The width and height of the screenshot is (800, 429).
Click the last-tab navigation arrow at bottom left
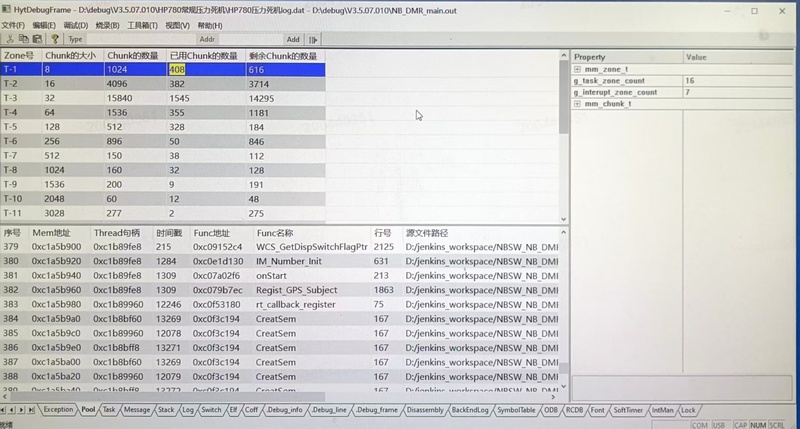click(32, 410)
